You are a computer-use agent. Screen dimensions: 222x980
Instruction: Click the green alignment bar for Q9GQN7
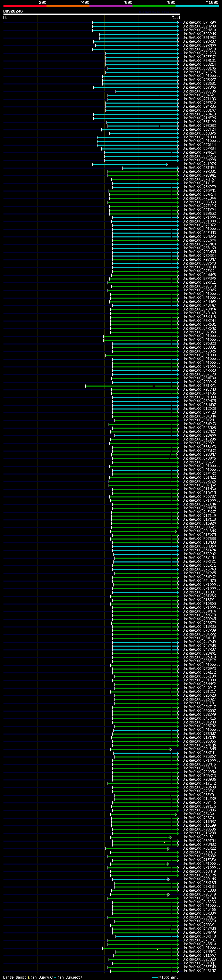[x=145, y=455]
